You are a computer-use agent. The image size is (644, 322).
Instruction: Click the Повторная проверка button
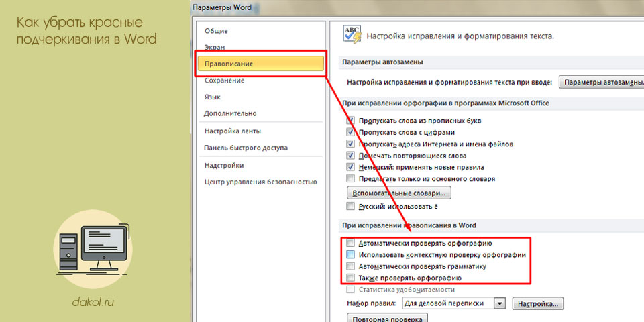click(387, 318)
